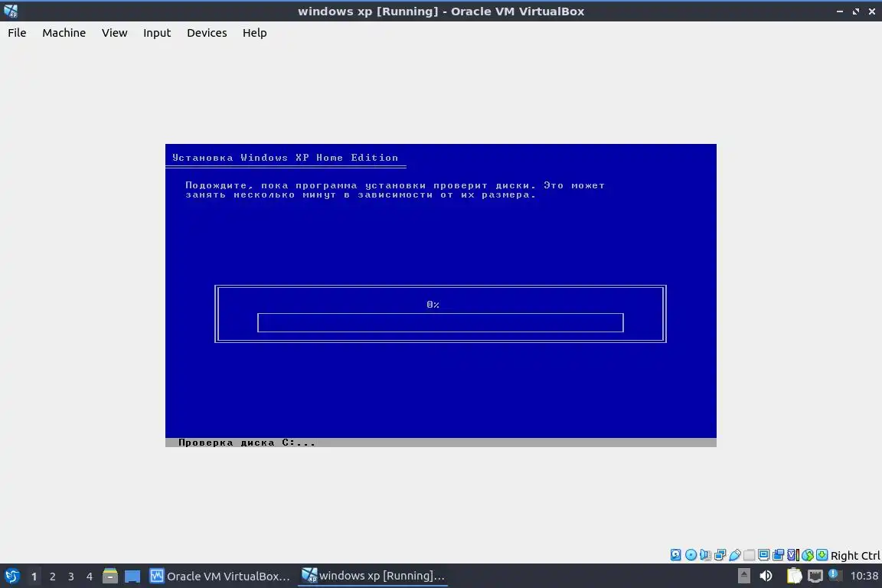Click the mouse integration indicator icon
Image resolution: width=882 pixels, height=588 pixels.
807,555
